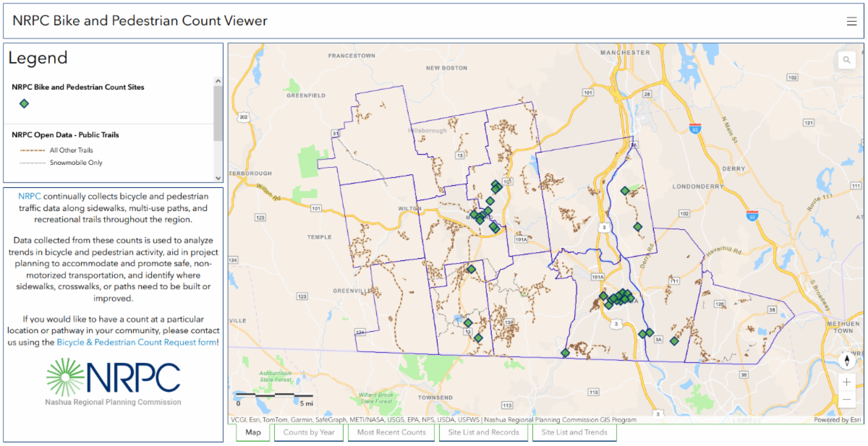The image size is (868, 446).
Task: Open the hamburger menu in the header
Action: click(x=851, y=21)
